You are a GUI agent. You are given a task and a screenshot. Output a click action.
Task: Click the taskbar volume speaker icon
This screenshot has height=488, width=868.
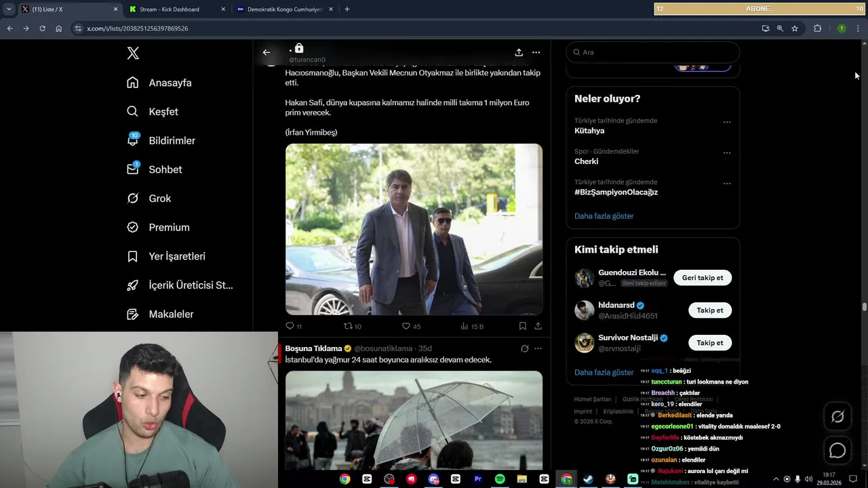pos(808,479)
